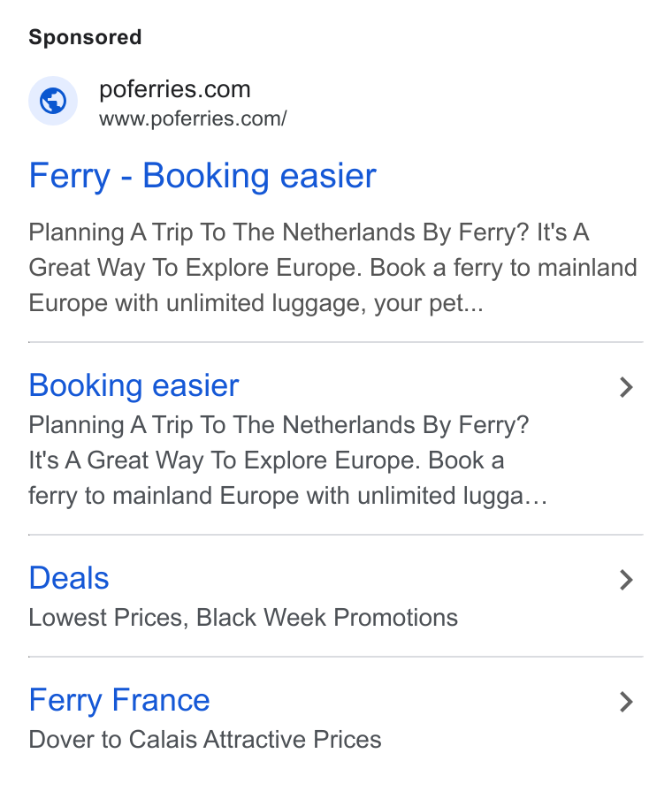
Task: Open the Ferry France sitelink
Action: point(119,700)
